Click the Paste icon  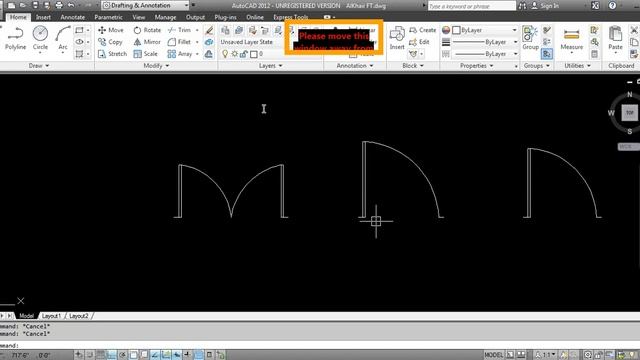pyautogui.click(x=615, y=38)
